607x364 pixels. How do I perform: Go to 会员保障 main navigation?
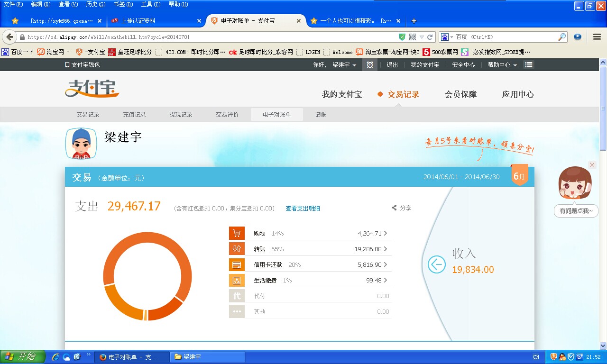click(x=460, y=94)
